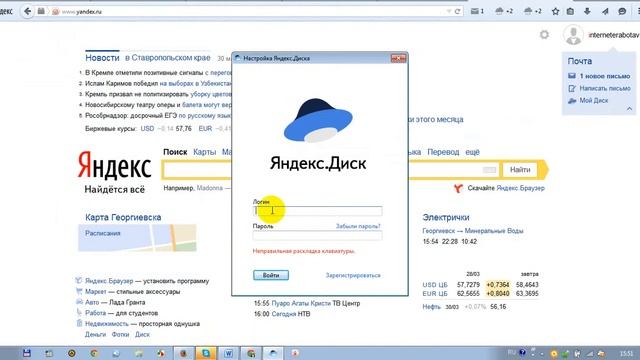
Task: Click the RU language indicator in tray
Action: point(512,352)
